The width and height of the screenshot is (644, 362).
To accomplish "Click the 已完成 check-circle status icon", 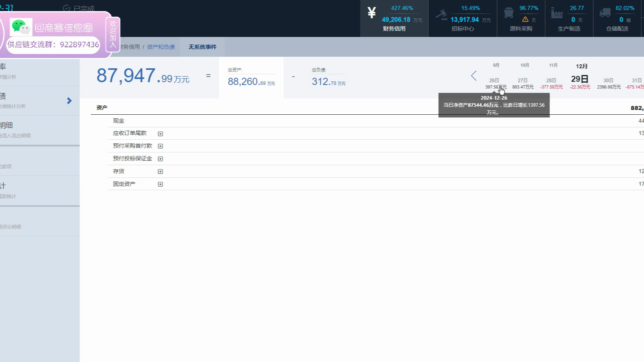I will pyautogui.click(x=67, y=8).
